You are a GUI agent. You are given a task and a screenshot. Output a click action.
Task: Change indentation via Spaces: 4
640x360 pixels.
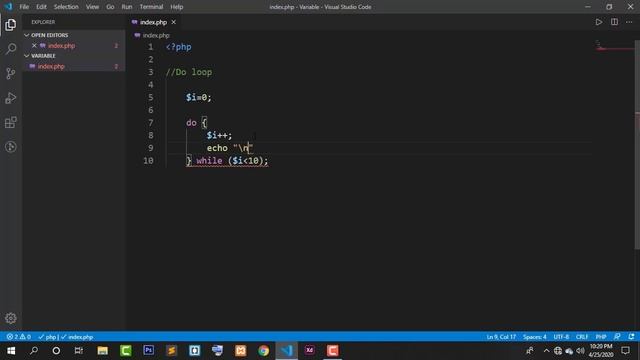click(x=534, y=337)
